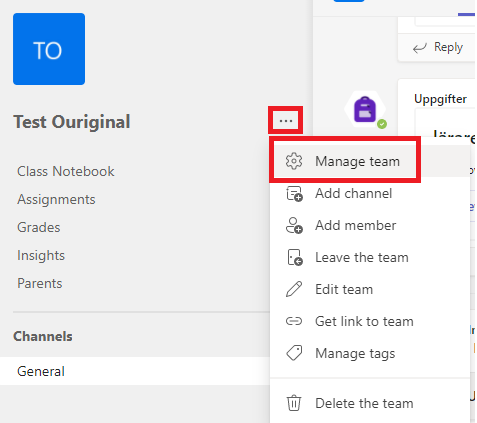Click the Leave the team icon

294,257
